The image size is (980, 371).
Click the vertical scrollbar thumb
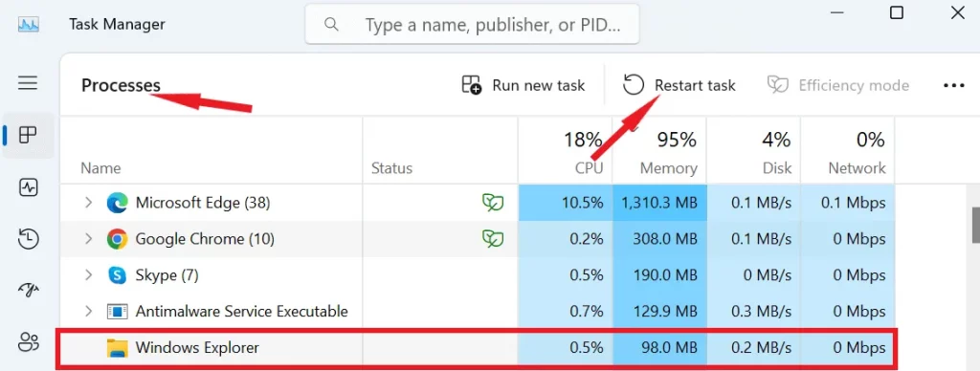pos(975,225)
